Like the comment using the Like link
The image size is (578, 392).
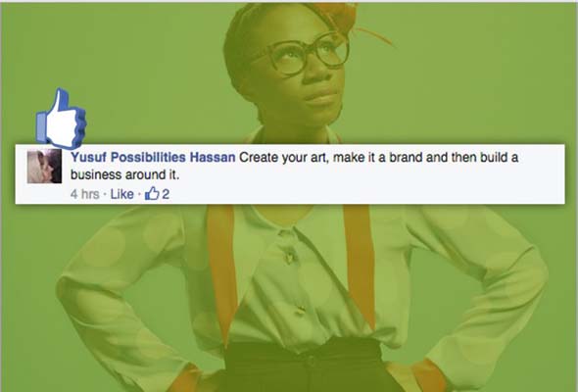[121, 194]
